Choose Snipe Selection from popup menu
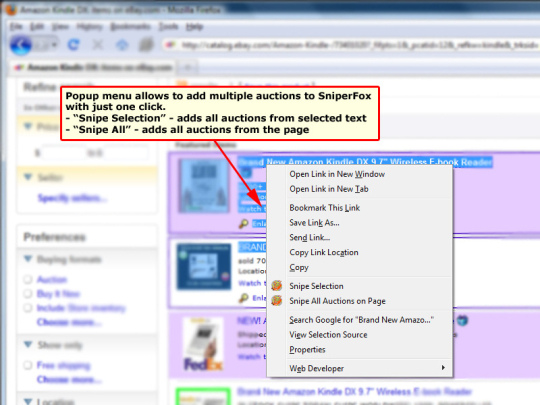Image resolution: width=540 pixels, height=405 pixels. coord(316,286)
